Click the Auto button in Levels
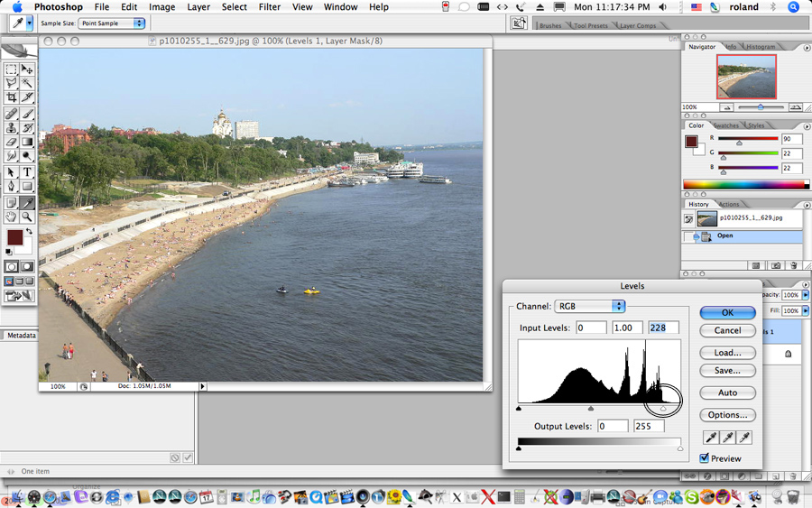The width and height of the screenshot is (812, 508). (x=727, y=393)
